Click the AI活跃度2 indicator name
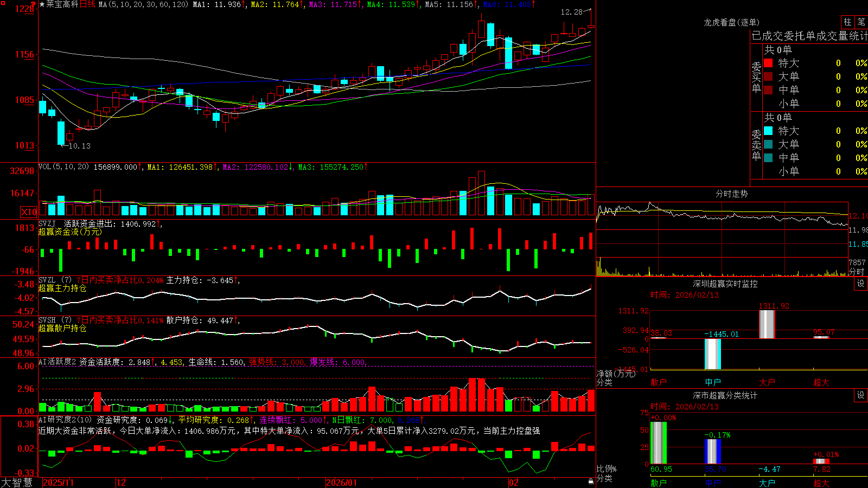 click(58, 362)
